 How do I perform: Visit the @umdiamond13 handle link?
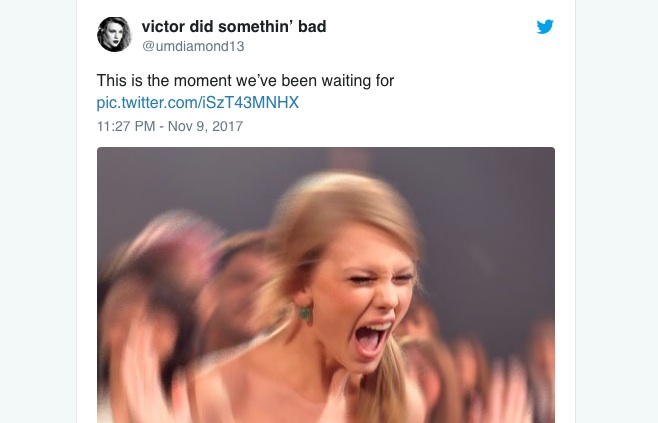(x=193, y=46)
